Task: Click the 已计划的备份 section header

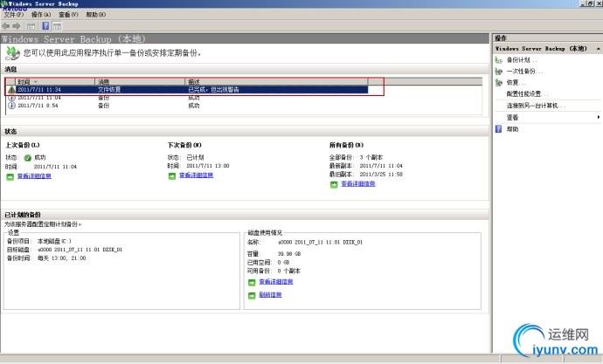Action: [23, 215]
